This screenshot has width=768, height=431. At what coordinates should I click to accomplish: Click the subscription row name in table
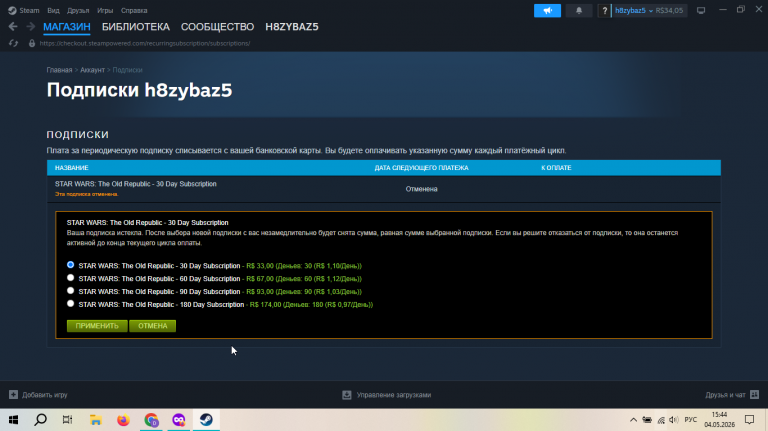pyautogui.click(x=136, y=184)
